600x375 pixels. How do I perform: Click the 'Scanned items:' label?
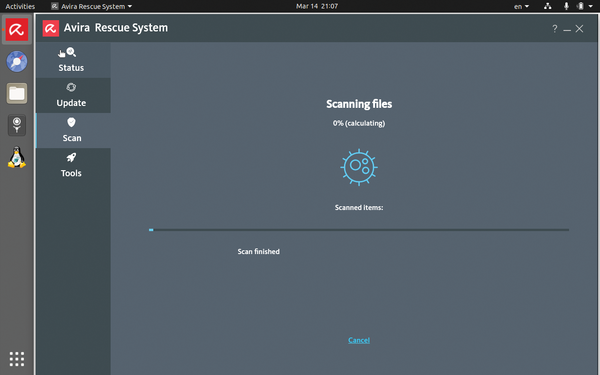point(359,207)
